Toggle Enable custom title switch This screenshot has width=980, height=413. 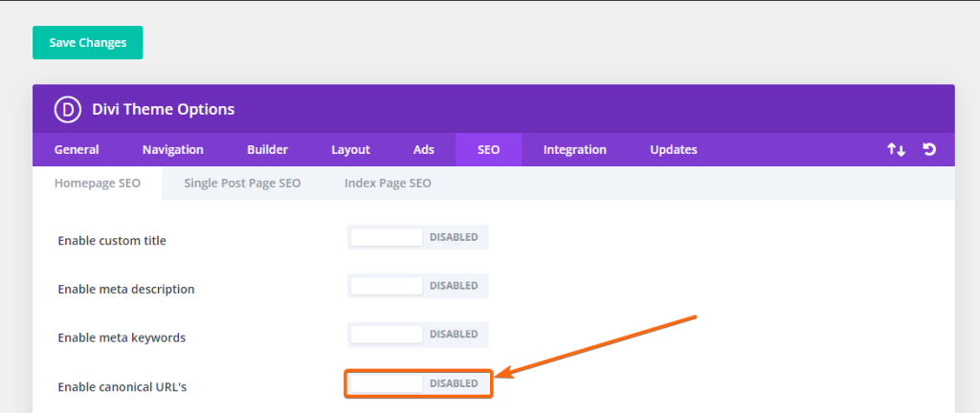[418, 237]
